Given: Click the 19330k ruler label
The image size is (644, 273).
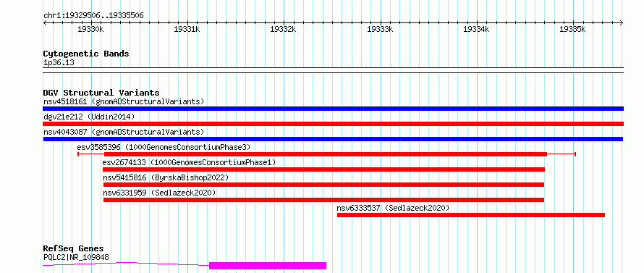Looking at the screenshot, I should (90, 29).
